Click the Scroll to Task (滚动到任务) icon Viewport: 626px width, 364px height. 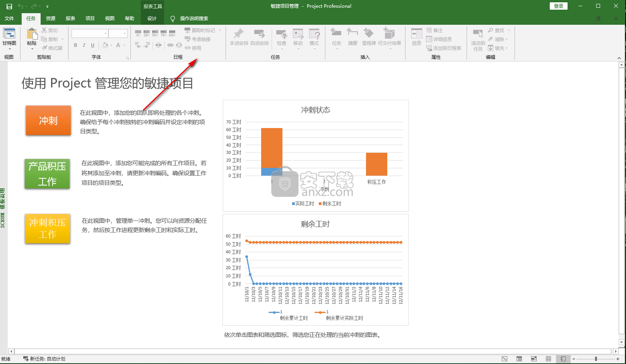478,34
